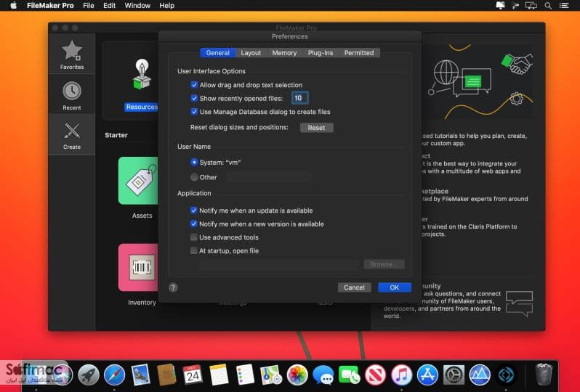Click the Other user name text field
The image size is (580, 392).
coord(269,177)
